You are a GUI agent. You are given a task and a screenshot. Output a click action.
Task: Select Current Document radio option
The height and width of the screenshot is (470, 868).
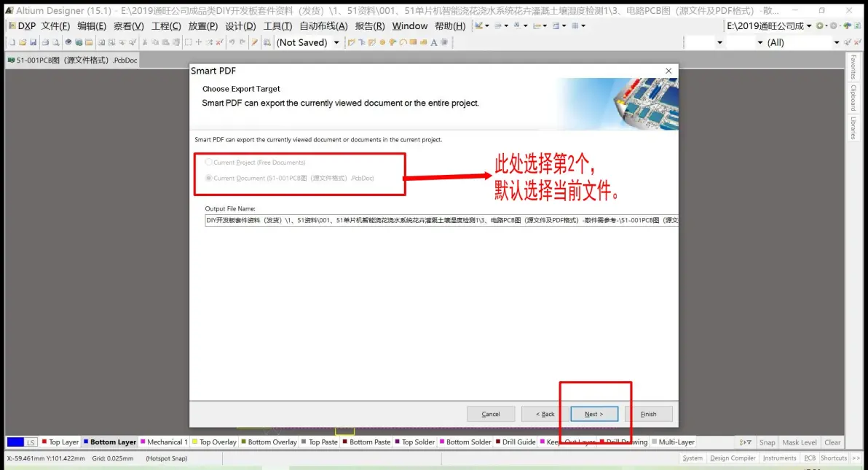[x=209, y=178]
